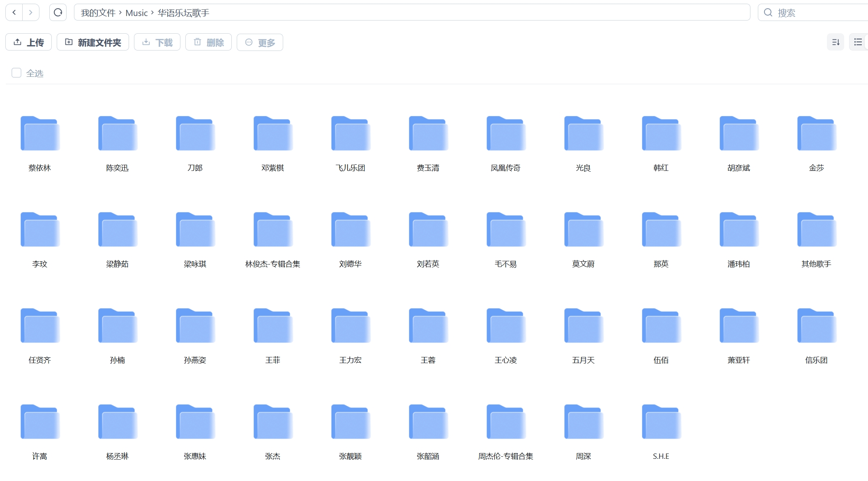Click the sort order icon

coord(836,42)
